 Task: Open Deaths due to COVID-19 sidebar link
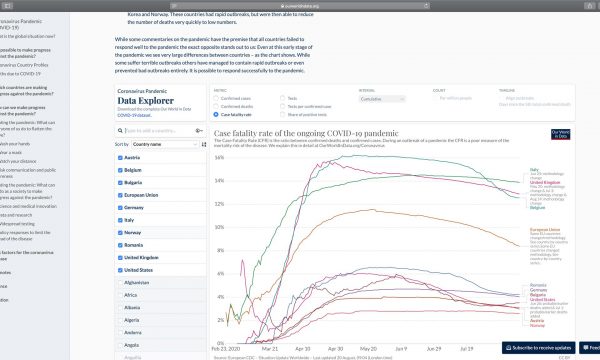click(x=20, y=74)
